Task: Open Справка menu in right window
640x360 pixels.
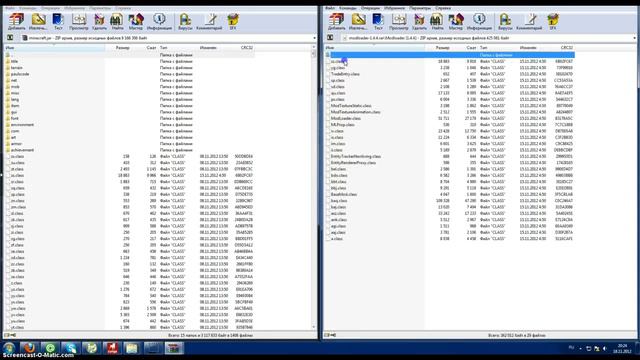Action: click(443, 8)
